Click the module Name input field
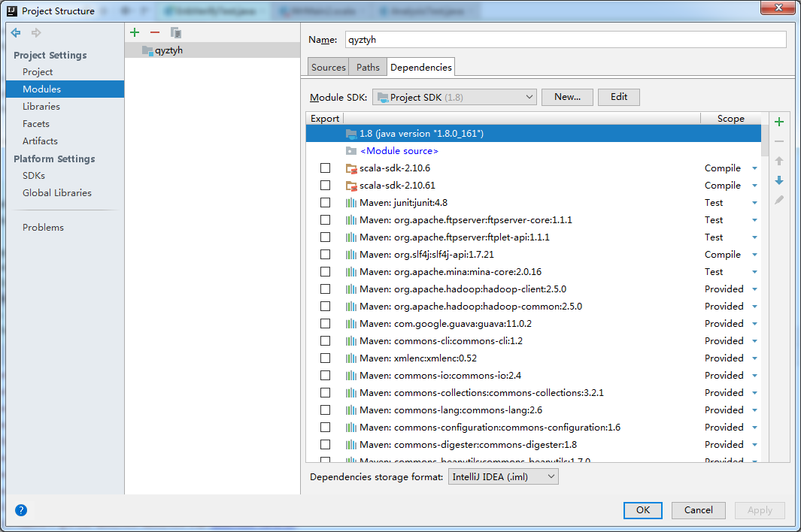801x532 pixels. click(x=566, y=40)
